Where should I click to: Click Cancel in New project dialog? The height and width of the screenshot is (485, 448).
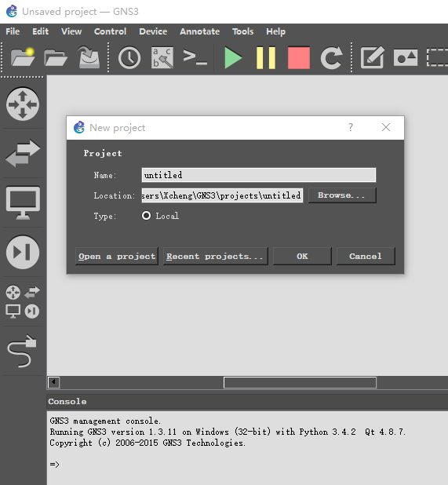tap(366, 257)
